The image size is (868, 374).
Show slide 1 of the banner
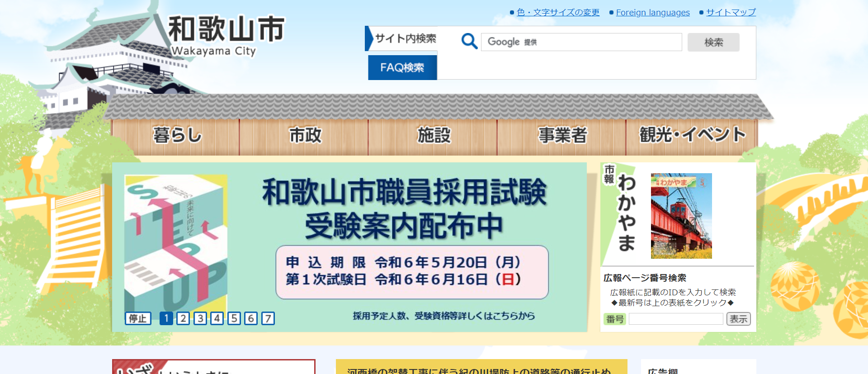pos(166,318)
